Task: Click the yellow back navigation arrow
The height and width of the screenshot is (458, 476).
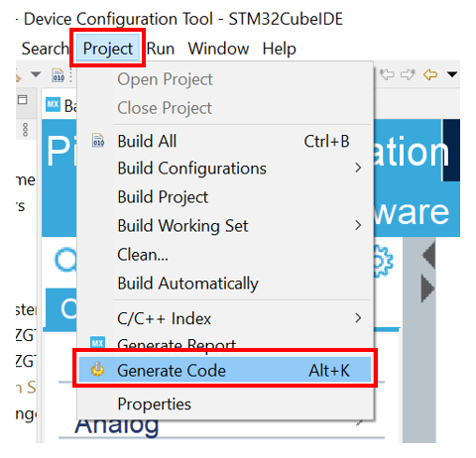Action: pos(430,74)
